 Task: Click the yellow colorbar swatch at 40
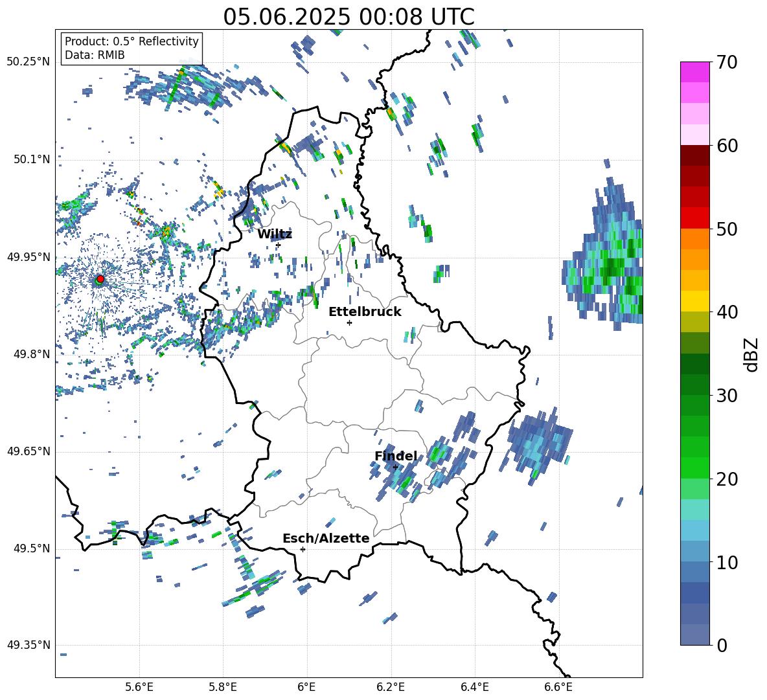(x=694, y=301)
